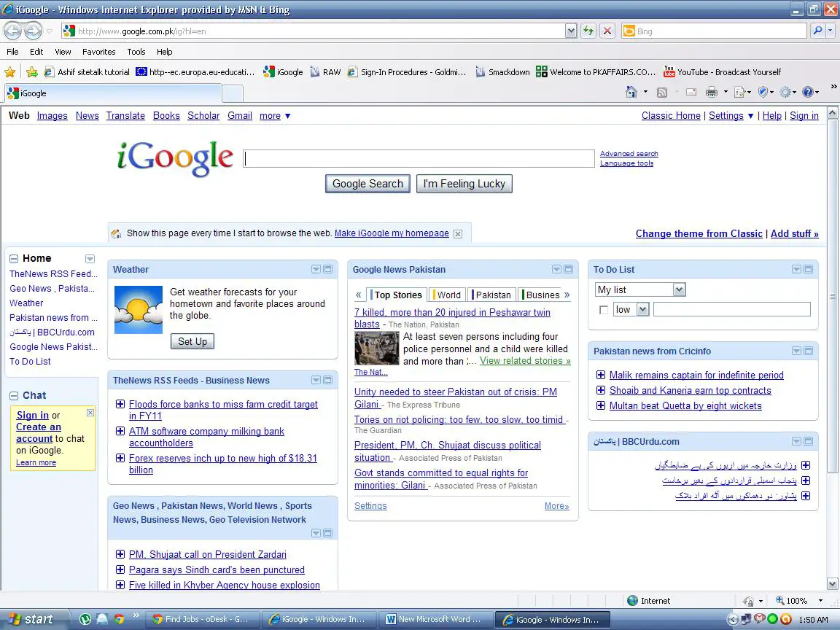This screenshot has height=630, width=840.
Task: Expand the Shoaib and Kaneria item
Action: click(x=601, y=390)
